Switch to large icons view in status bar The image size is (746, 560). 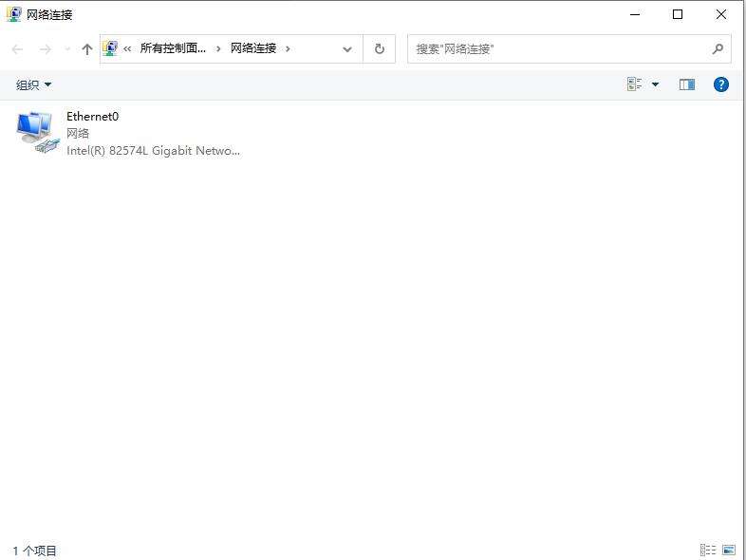point(729,550)
